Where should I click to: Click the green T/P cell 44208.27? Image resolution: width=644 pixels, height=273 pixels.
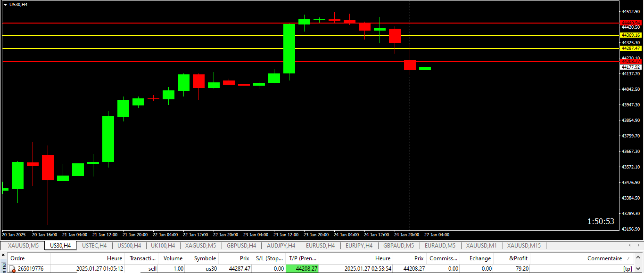click(x=302, y=269)
